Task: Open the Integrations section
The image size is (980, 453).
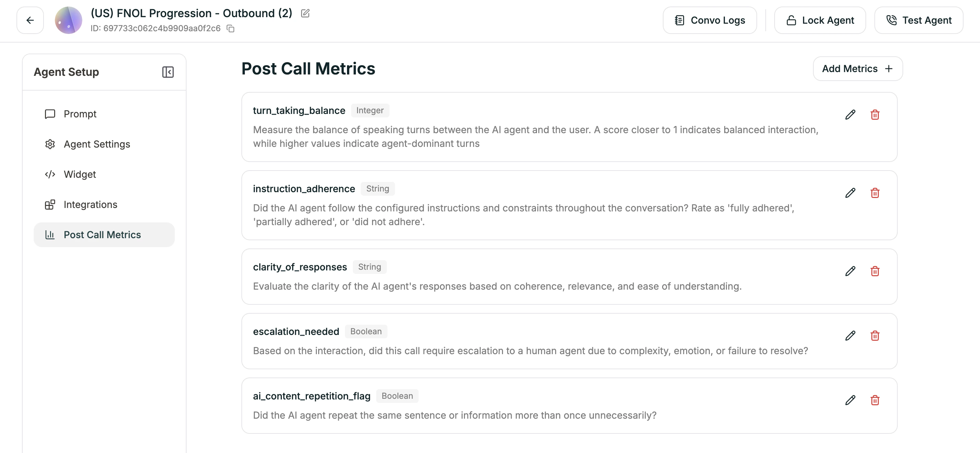Action: click(x=91, y=205)
